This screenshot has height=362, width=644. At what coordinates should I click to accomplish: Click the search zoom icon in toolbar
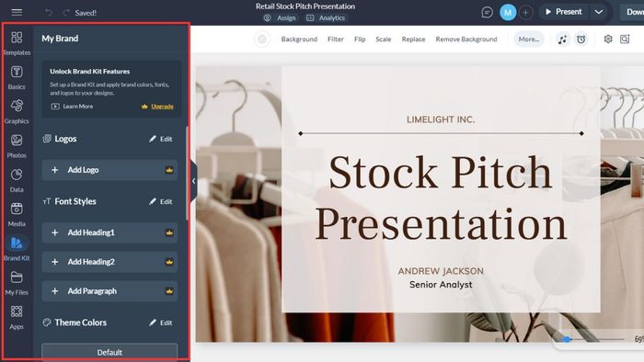coord(625,39)
